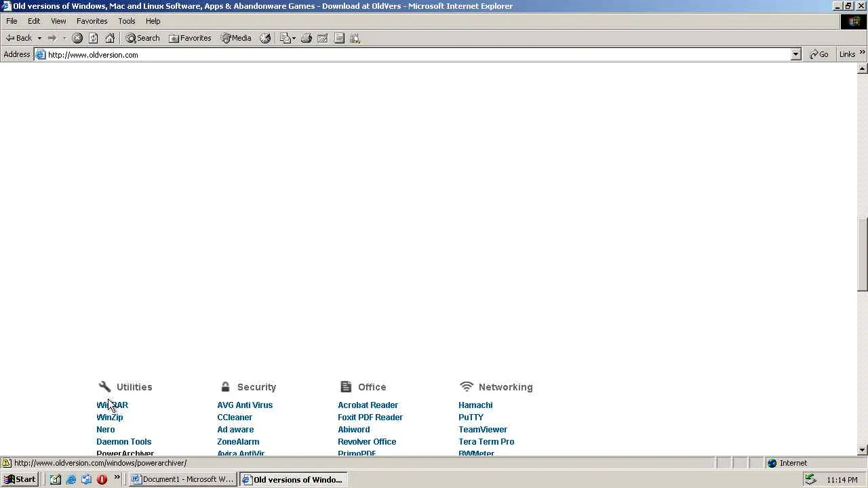Click the scroll down arrow
This screenshot has width=868, height=488.
click(863, 450)
